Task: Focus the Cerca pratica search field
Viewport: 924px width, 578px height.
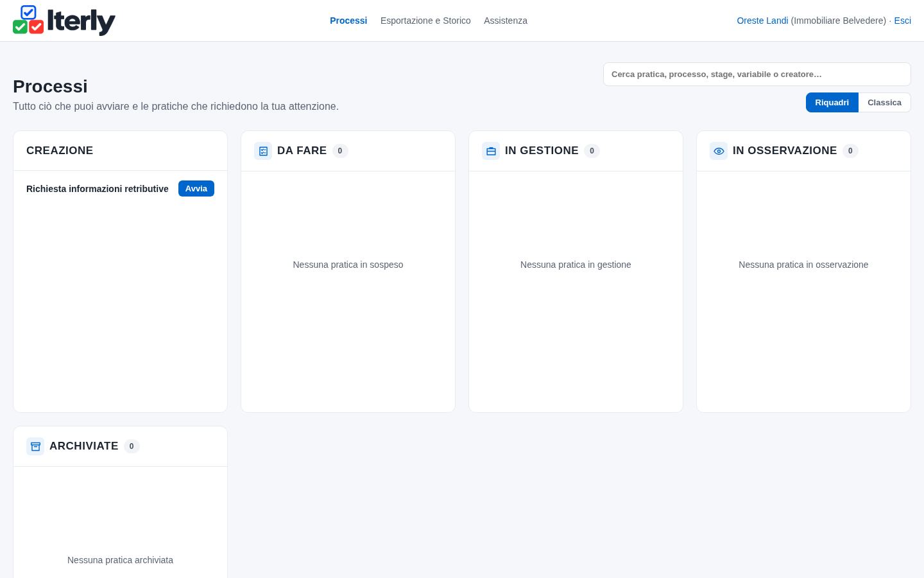Action: point(757,74)
